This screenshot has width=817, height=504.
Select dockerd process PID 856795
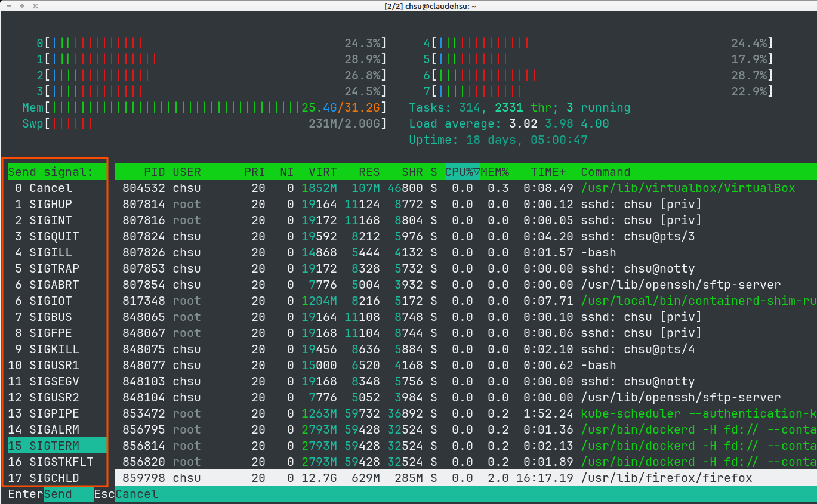tap(466, 429)
